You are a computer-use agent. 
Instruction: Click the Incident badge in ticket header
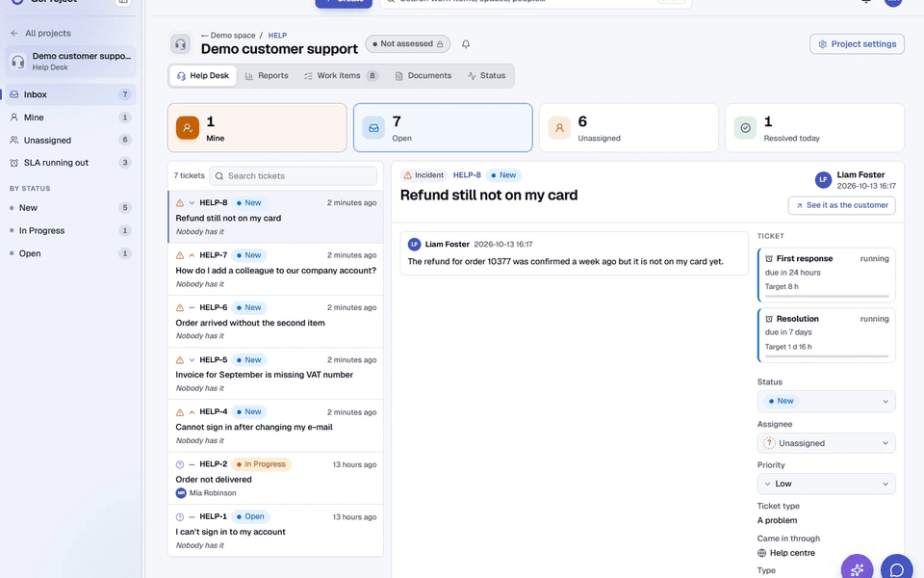[x=423, y=175]
